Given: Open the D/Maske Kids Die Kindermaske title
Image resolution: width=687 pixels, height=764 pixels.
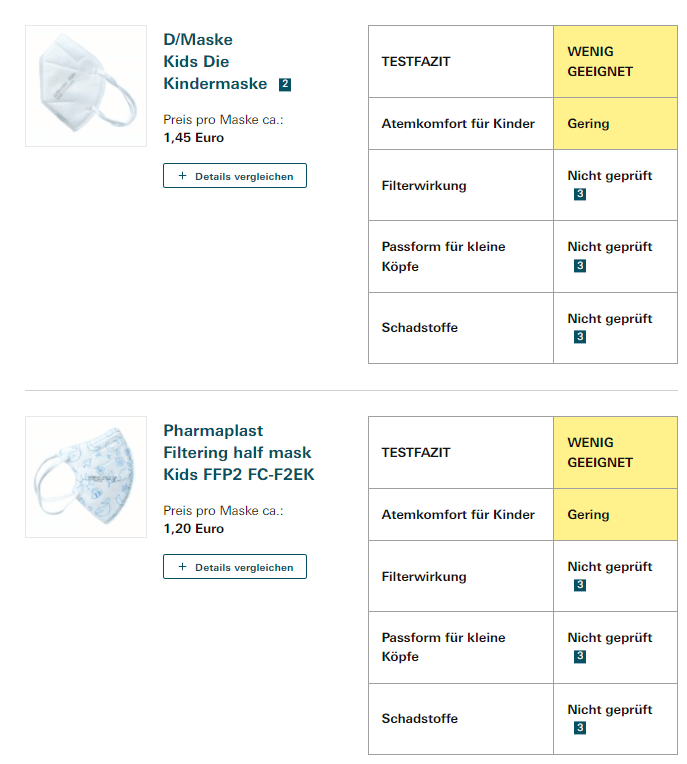Looking at the screenshot, I should pyautogui.click(x=214, y=62).
